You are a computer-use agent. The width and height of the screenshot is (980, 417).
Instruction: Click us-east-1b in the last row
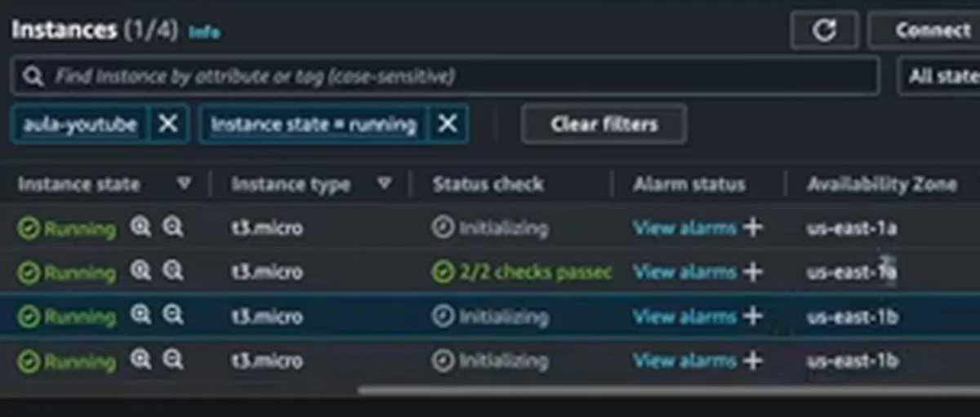(x=853, y=360)
